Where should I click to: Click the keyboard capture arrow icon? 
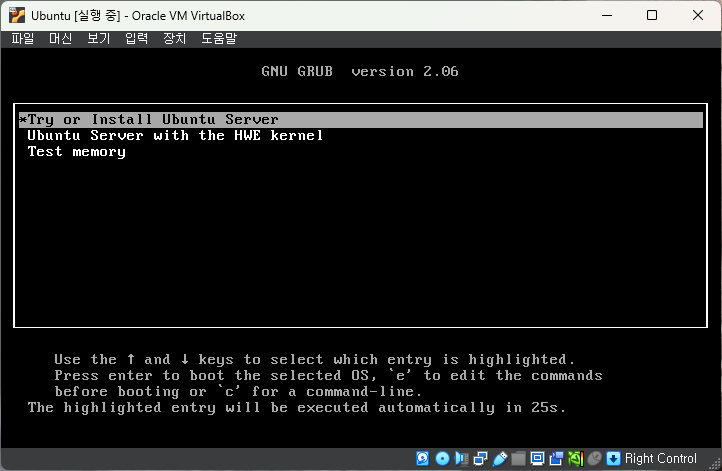[x=613, y=459]
